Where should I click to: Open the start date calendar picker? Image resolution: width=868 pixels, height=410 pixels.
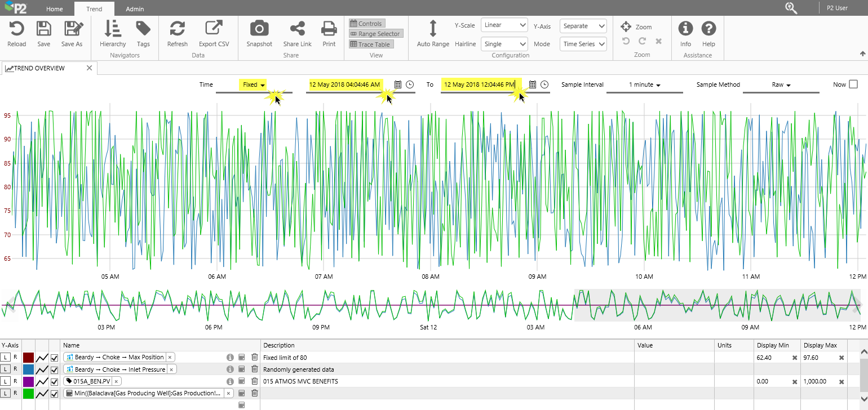(x=398, y=84)
